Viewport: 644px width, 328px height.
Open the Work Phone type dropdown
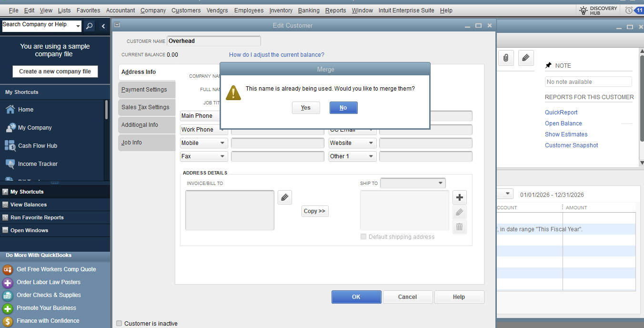coord(222,130)
